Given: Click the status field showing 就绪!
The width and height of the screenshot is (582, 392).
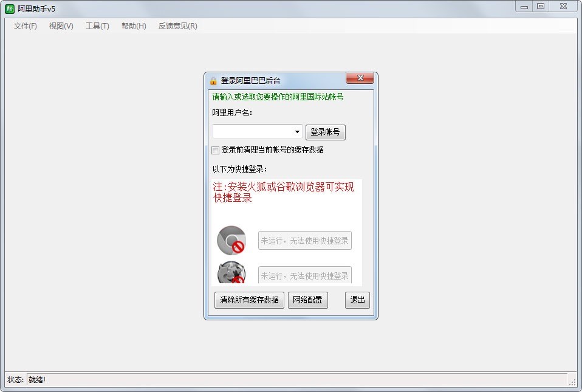Looking at the screenshot, I should click(296, 379).
